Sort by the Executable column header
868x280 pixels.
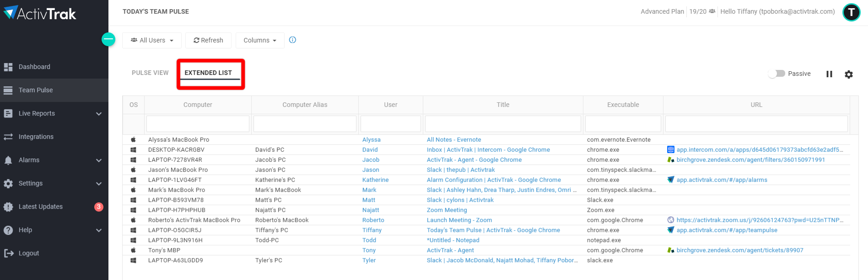click(623, 105)
